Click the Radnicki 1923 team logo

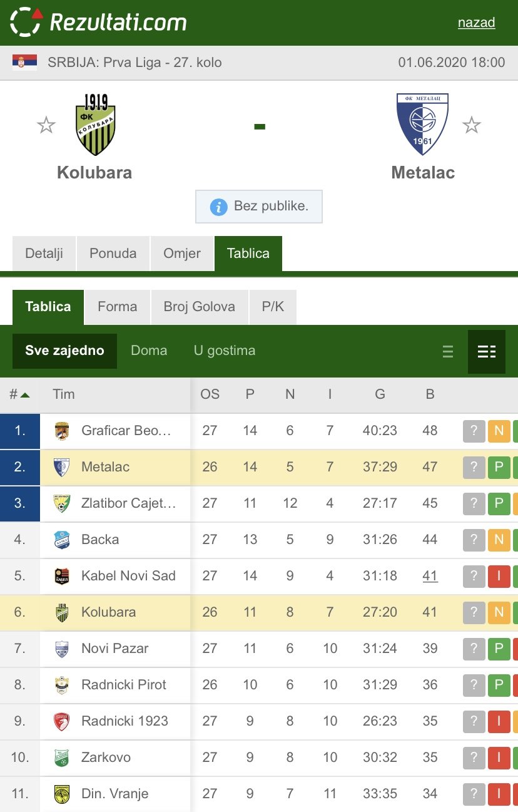[61, 721]
